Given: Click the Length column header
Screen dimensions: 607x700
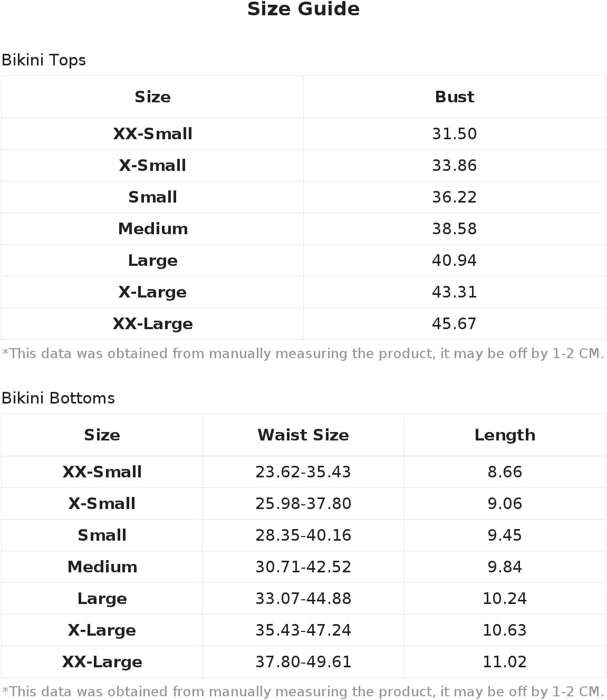Looking at the screenshot, I should click(505, 435).
